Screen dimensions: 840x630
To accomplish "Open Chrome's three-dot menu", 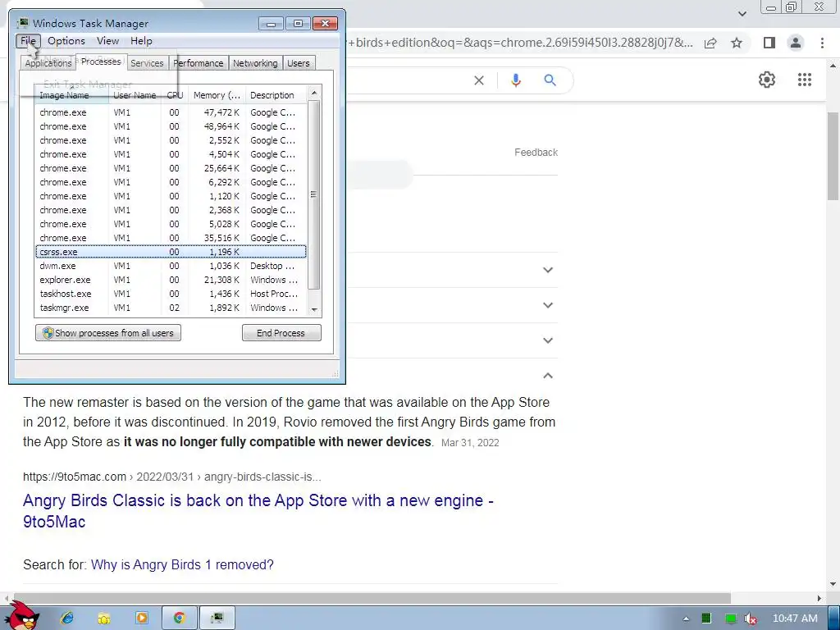I will (822, 43).
